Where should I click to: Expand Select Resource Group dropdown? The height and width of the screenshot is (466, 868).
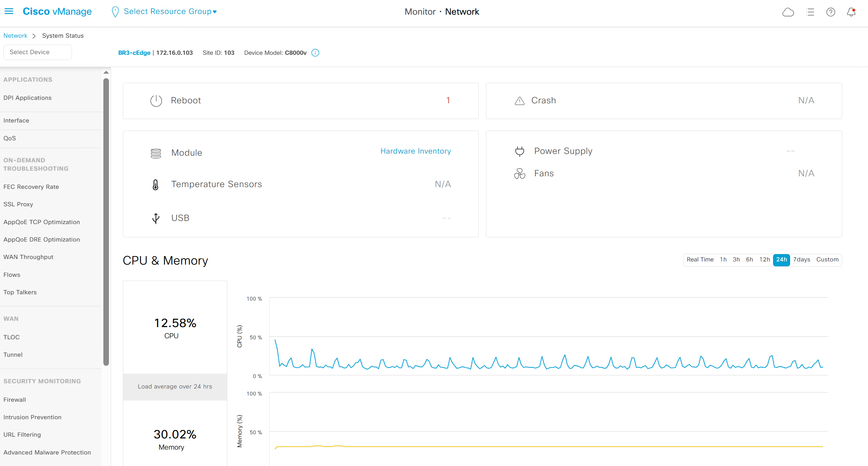coord(170,12)
